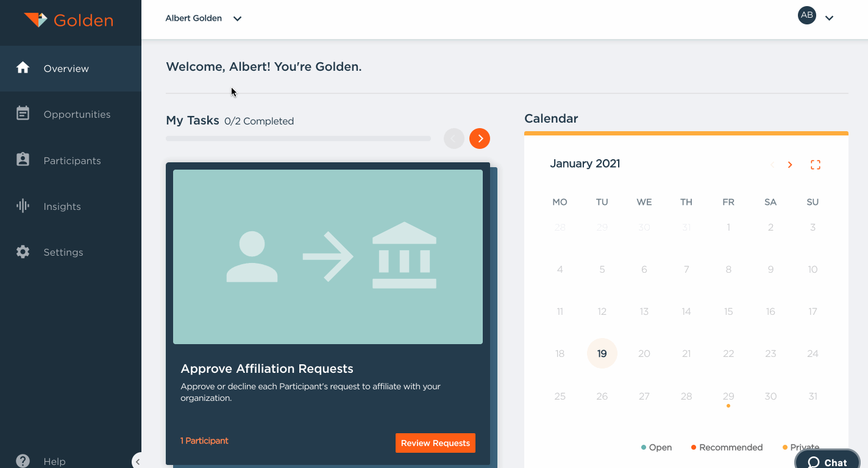Select the Insights menu item
868x468 pixels.
(62, 206)
